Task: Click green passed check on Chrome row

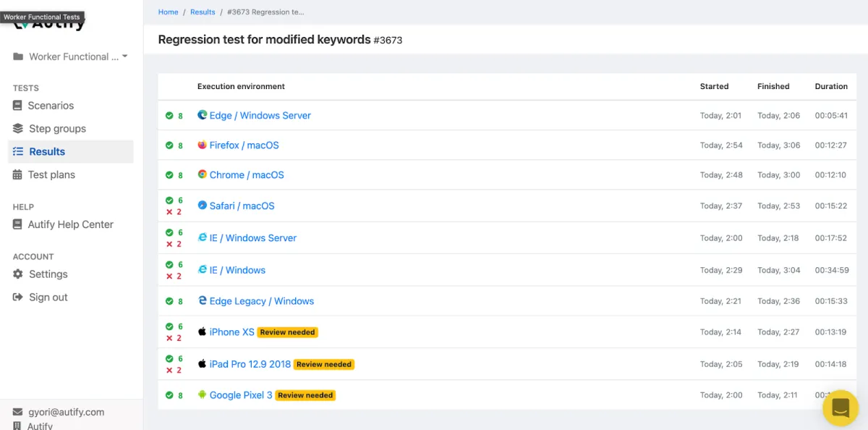Action: [169, 175]
